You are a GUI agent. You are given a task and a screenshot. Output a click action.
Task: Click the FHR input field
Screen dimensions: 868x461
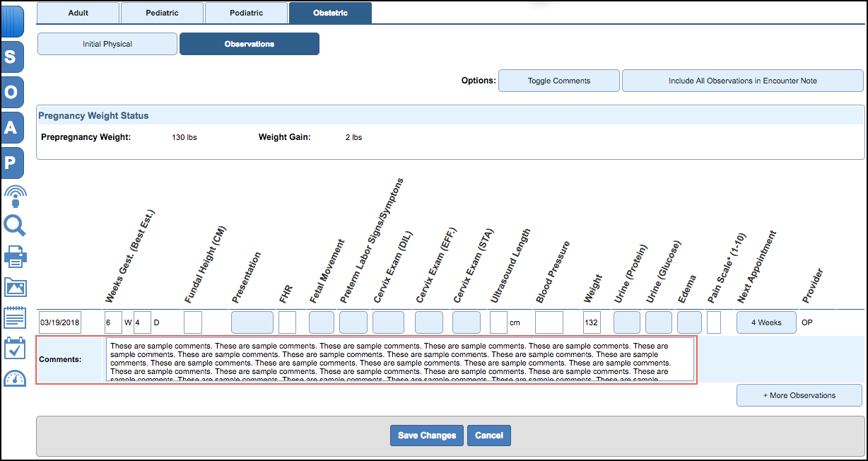coord(287,322)
